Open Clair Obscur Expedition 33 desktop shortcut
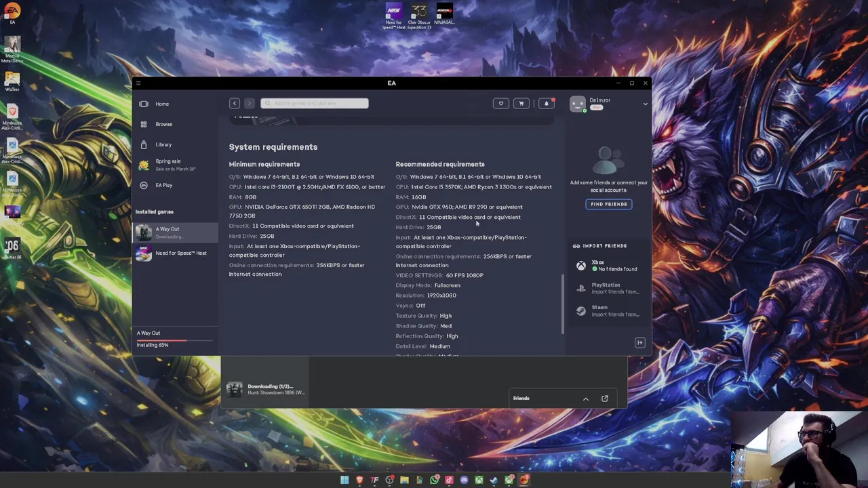The width and height of the screenshot is (868, 488). [419, 17]
